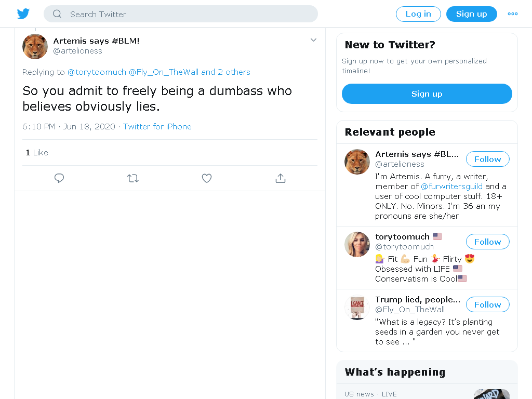Open the @torytoomuch reply mention link

[97, 72]
